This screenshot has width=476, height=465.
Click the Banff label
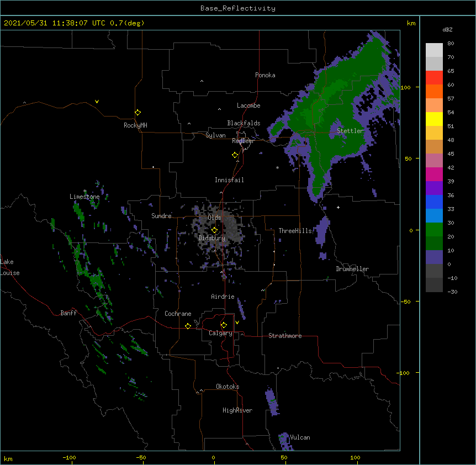pos(68,313)
